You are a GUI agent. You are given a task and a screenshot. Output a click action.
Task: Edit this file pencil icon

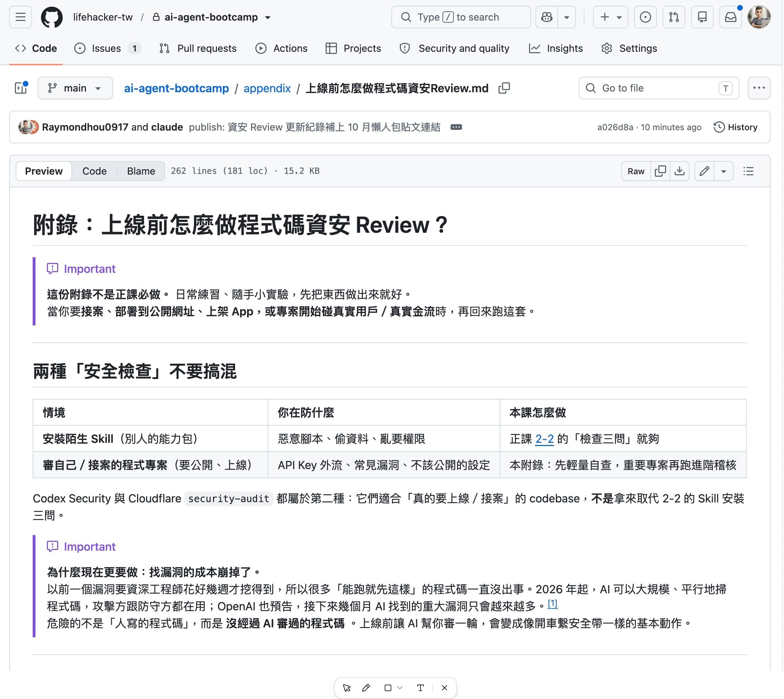tap(704, 171)
